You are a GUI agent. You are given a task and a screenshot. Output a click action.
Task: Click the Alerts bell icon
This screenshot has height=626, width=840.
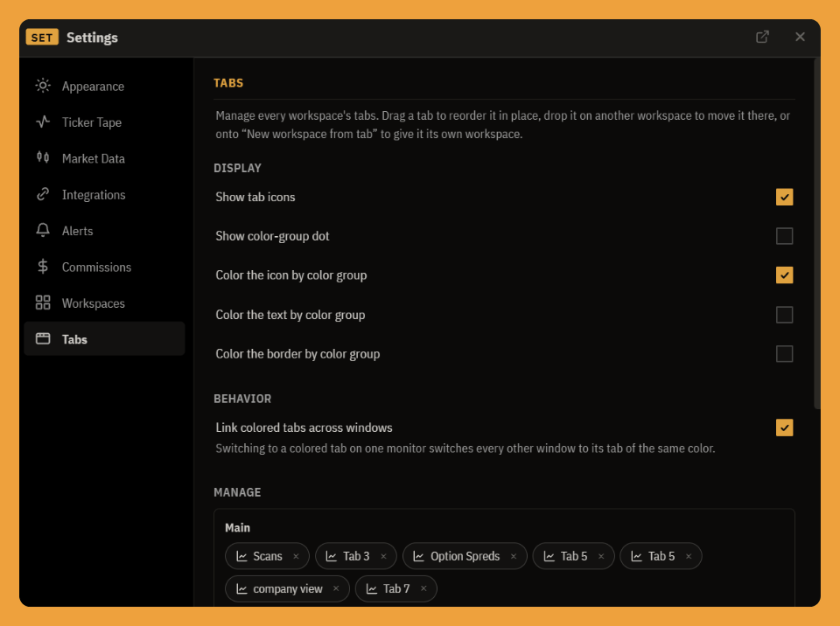click(x=43, y=230)
